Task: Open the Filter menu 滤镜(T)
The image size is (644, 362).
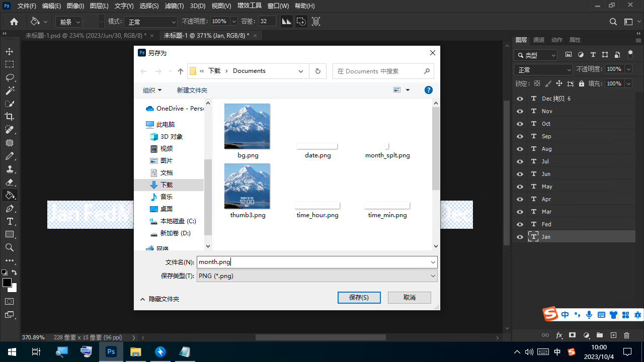Action: point(174,6)
